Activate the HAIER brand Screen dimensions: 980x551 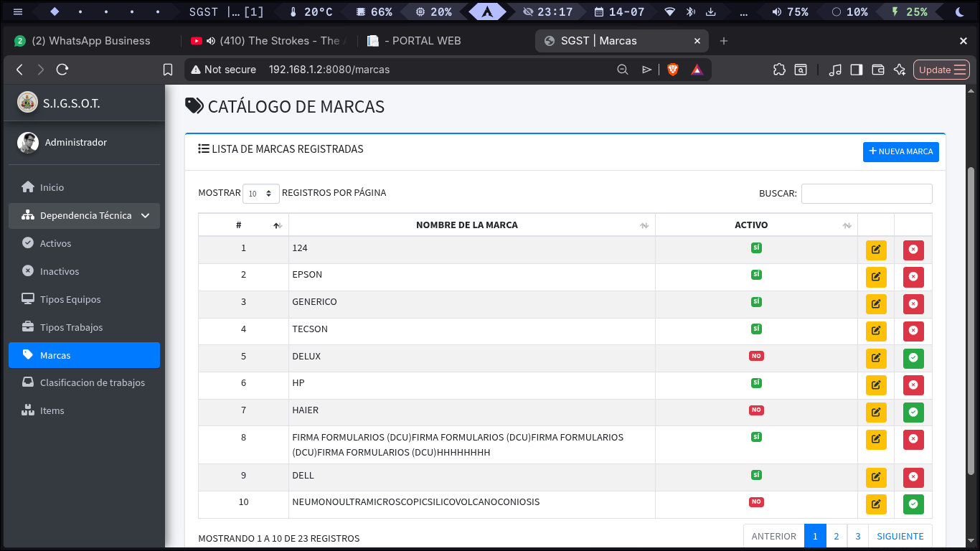(913, 413)
